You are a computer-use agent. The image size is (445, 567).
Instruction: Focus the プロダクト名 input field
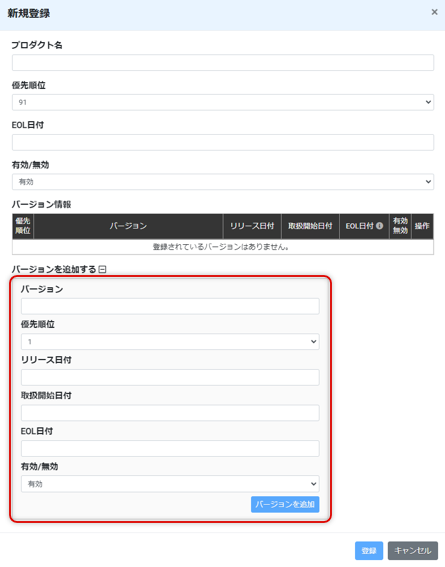click(223, 63)
